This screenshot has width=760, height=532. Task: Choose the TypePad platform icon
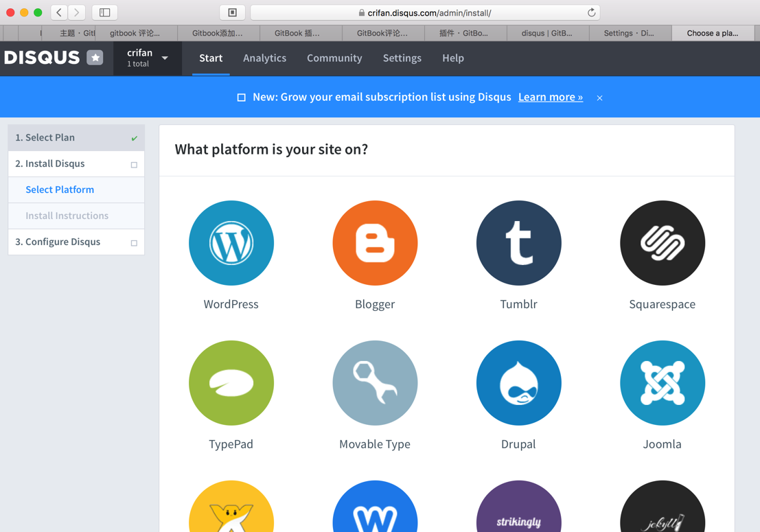coord(231,383)
